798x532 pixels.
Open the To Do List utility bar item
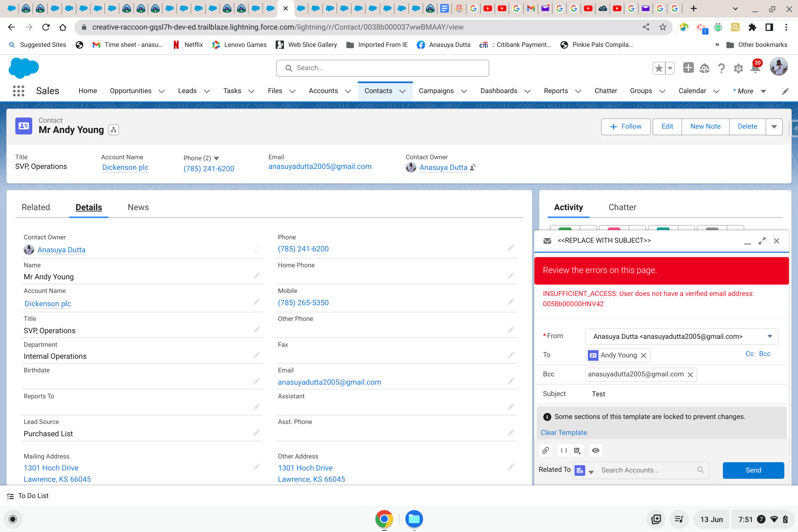click(x=28, y=496)
